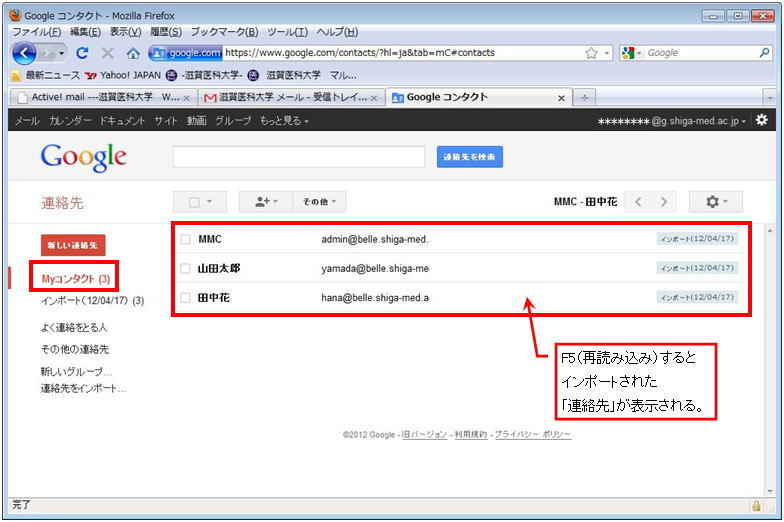Select Myコンタクト (3) in the sidebar

(x=76, y=279)
